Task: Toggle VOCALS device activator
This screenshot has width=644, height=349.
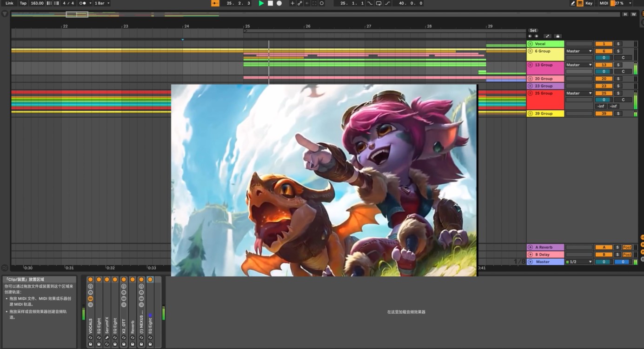Action: pyautogui.click(x=91, y=280)
